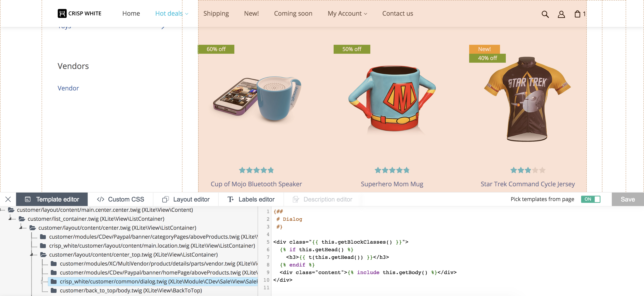644x296 pixels.
Task: Switch to the Custom CSS tab
Action: (121, 199)
